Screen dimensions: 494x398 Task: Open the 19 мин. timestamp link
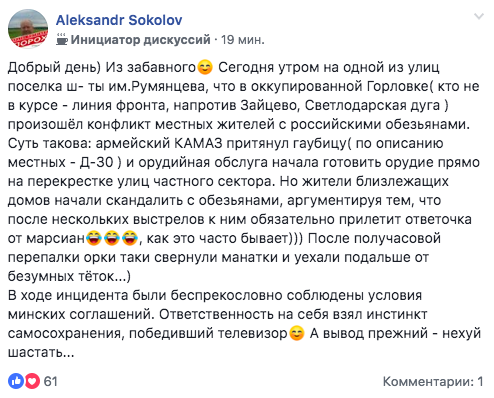pos(243,40)
